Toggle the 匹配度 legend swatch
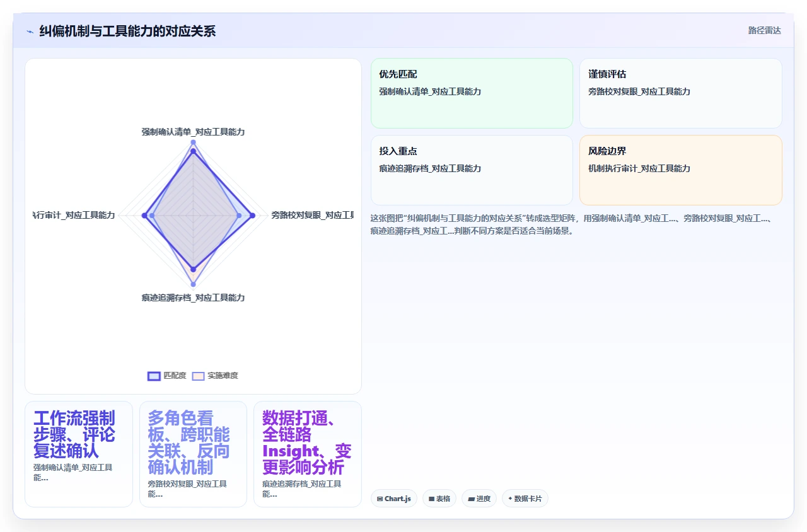807x532 pixels. [154, 376]
